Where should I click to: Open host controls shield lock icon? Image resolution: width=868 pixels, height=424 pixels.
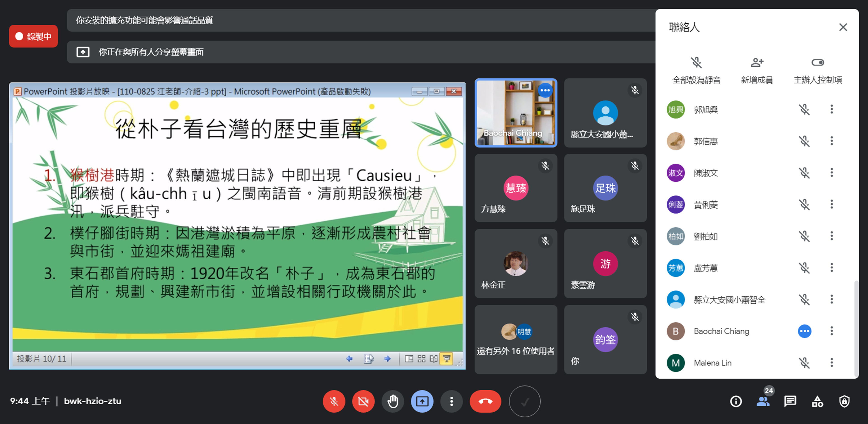click(844, 401)
